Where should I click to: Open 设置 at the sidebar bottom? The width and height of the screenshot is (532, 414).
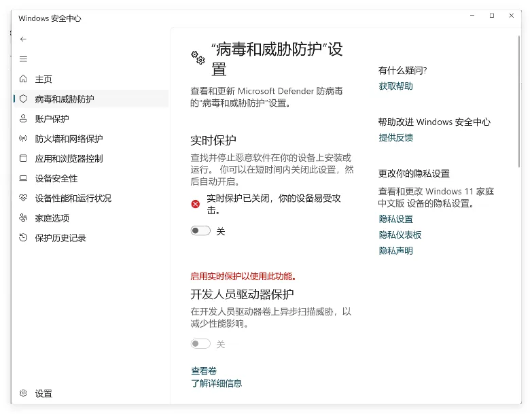point(90,394)
